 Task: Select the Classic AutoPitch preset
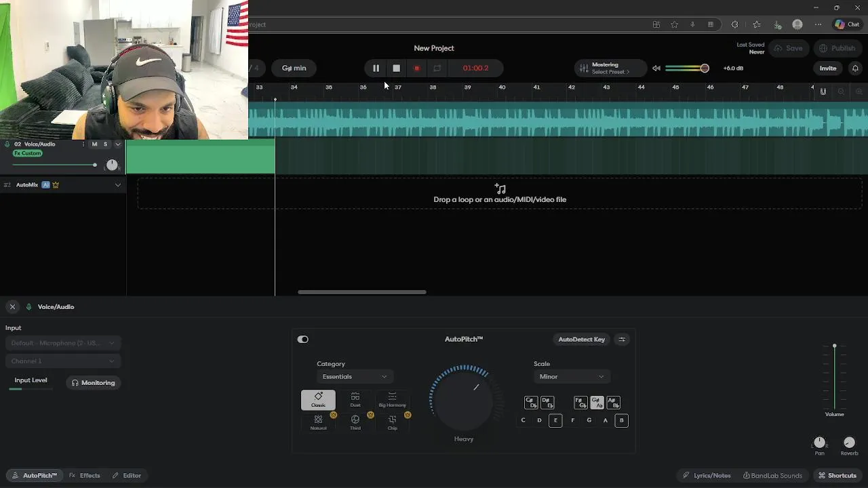pos(318,400)
